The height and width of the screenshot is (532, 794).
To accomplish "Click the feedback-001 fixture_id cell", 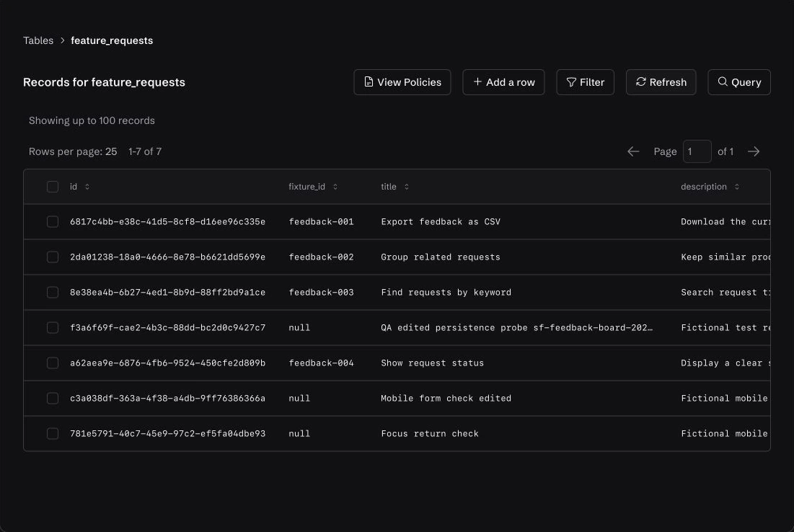I will 321,222.
